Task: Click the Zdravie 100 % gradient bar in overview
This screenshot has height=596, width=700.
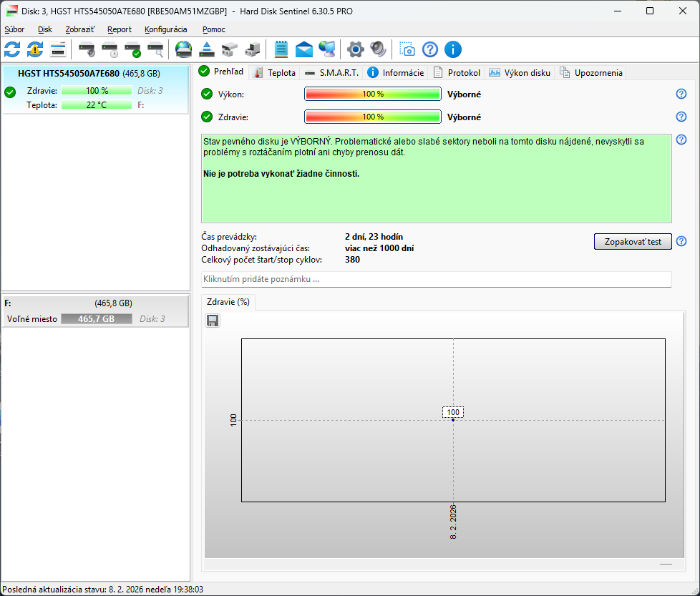Action: pyautogui.click(x=373, y=117)
